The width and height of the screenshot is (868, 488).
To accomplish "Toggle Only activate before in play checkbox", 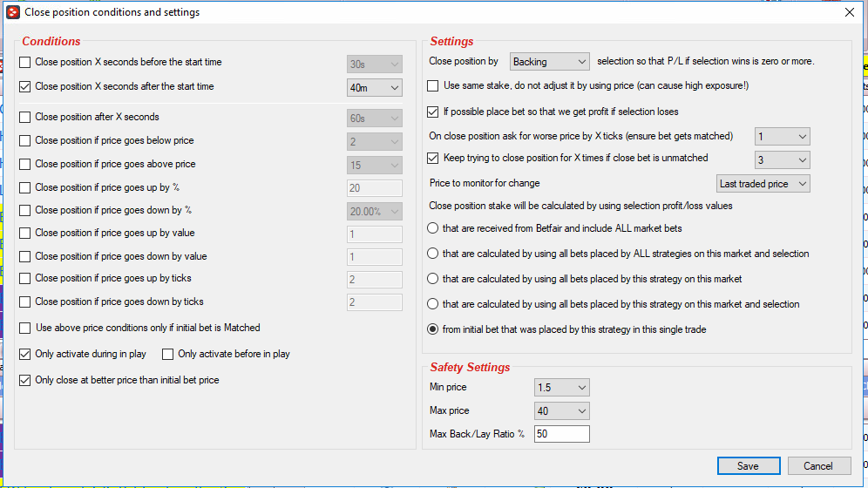I will tap(167, 354).
